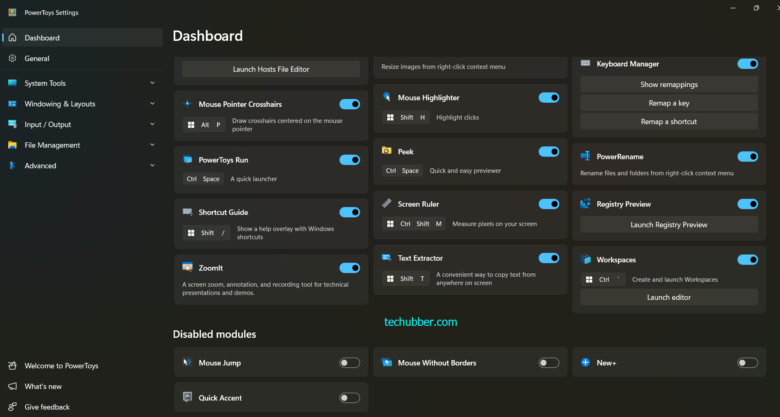Image resolution: width=780 pixels, height=417 pixels.
Task: Turn off PowerToys Run toggle
Action: pyautogui.click(x=350, y=160)
